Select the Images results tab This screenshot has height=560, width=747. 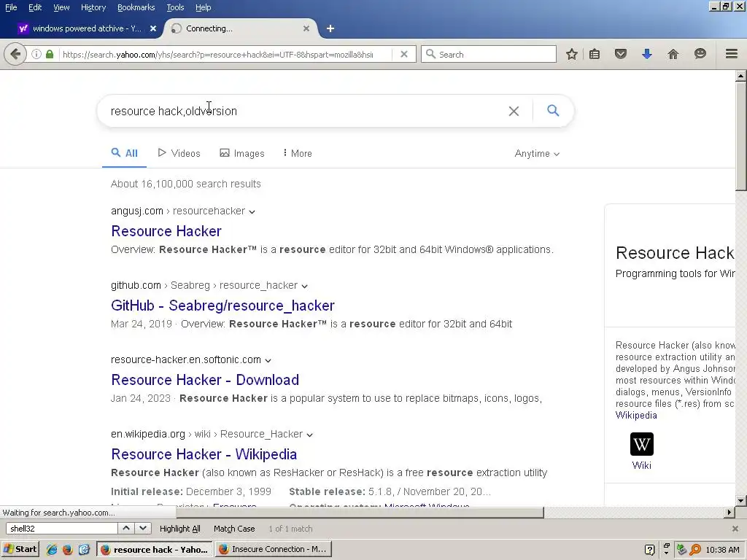[x=242, y=153]
